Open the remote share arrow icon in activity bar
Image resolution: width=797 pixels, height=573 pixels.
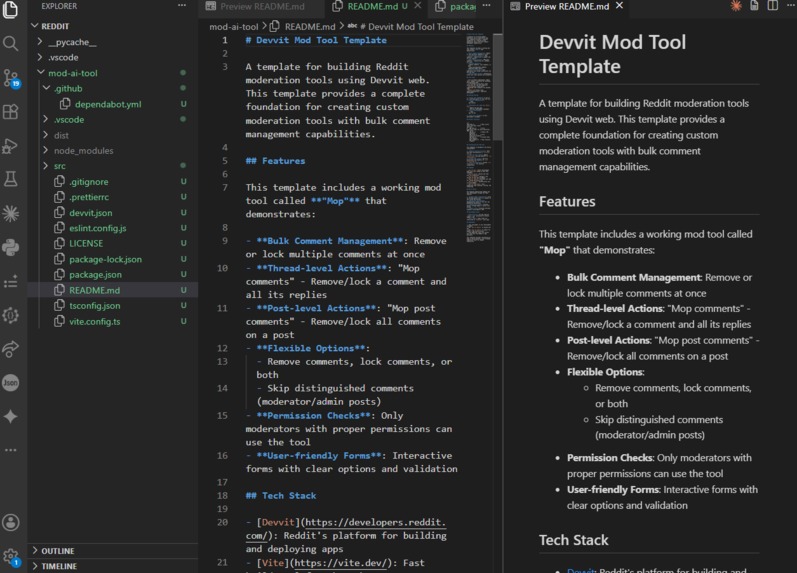(x=11, y=349)
